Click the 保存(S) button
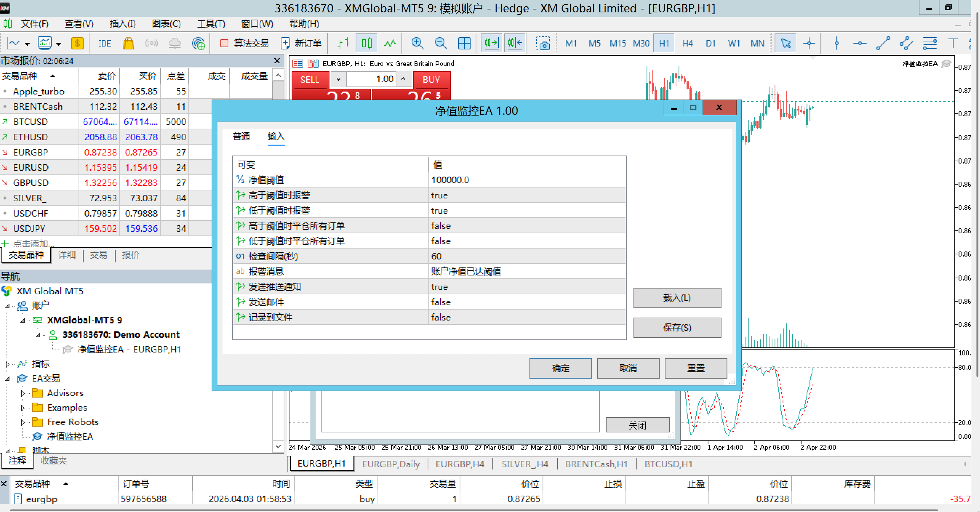The height and width of the screenshot is (512, 980). pos(677,328)
